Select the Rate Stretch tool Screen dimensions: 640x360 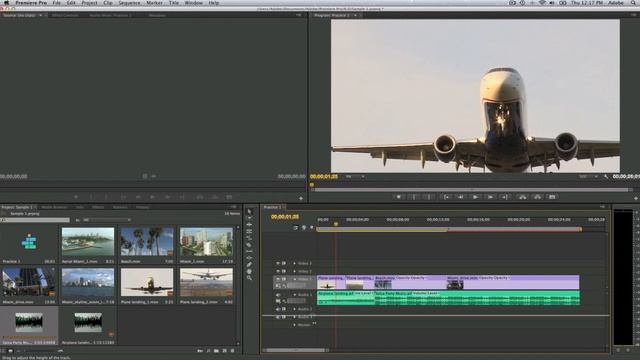(x=249, y=238)
